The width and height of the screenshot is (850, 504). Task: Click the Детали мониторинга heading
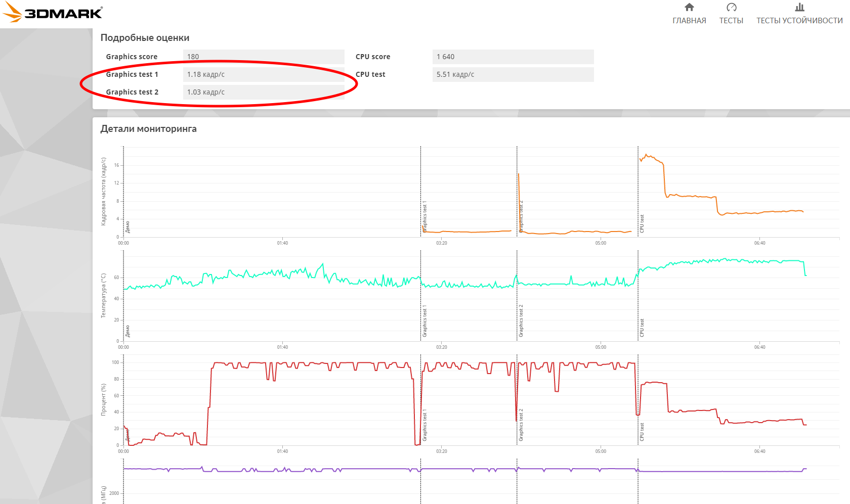[x=148, y=129]
